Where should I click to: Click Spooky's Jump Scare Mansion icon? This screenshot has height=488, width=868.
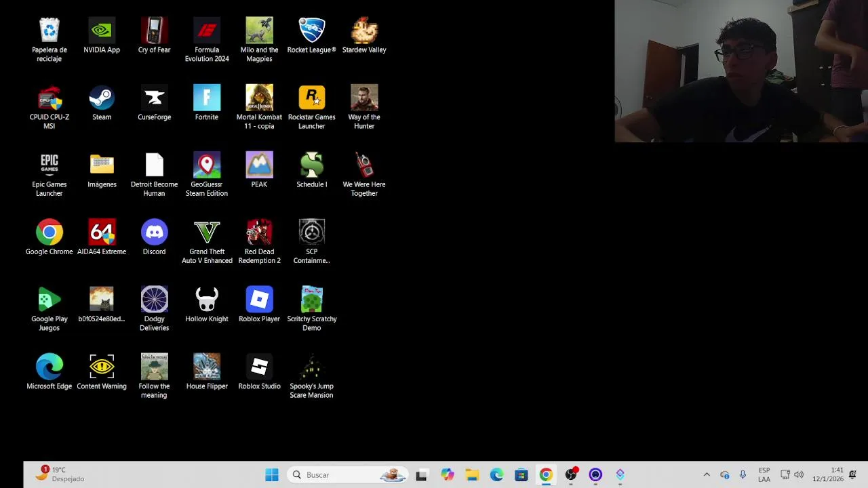point(312,375)
